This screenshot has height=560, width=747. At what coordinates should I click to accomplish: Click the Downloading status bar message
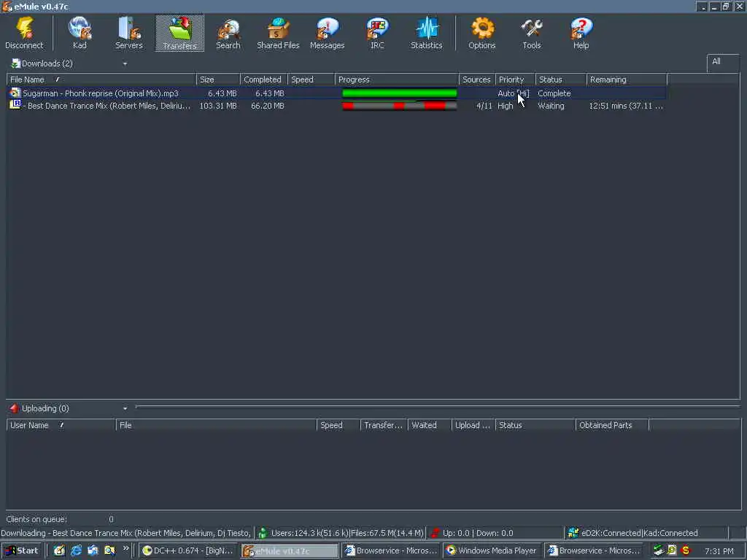(x=126, y=533)
